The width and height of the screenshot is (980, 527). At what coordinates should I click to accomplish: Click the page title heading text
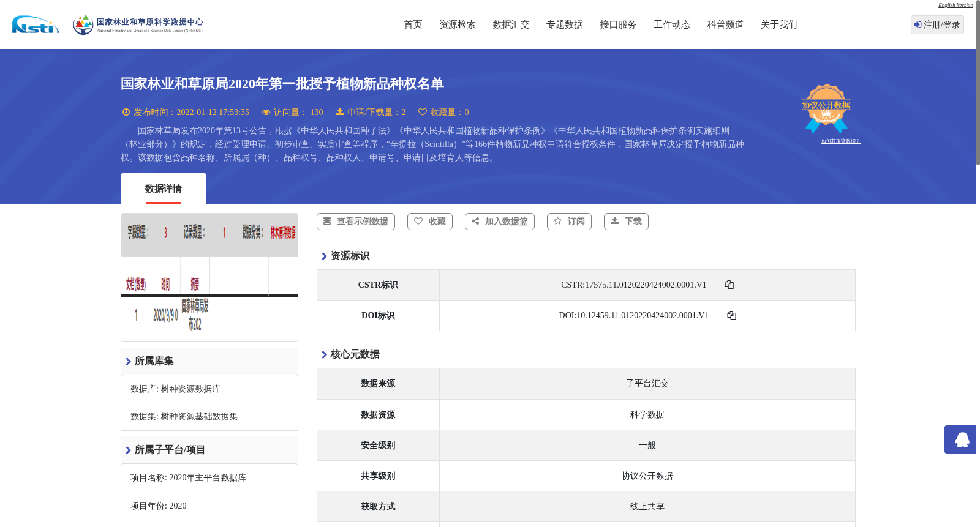[x=282, y=84]
